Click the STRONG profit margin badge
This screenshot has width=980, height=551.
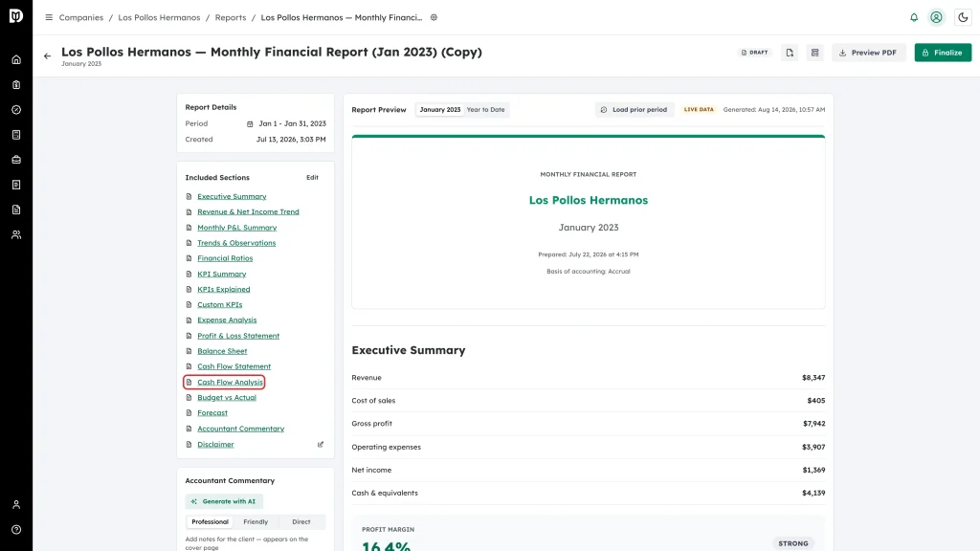pyautogui.click(x=793, y=543)
